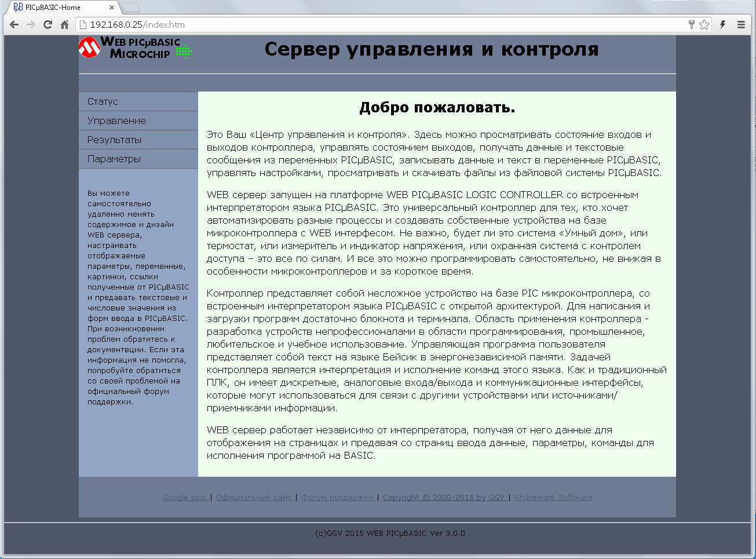Close the PICµBASIC-Home tab
756x559 pixels.
[112, 8]
